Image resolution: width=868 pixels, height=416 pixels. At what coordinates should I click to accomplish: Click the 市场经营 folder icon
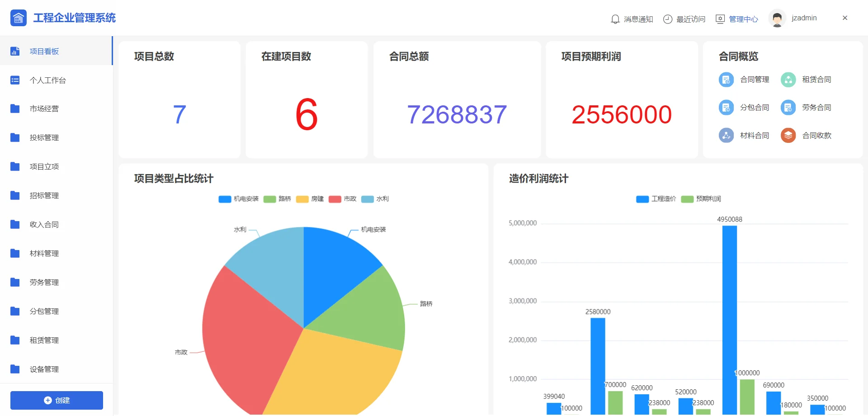click(15, 109)
